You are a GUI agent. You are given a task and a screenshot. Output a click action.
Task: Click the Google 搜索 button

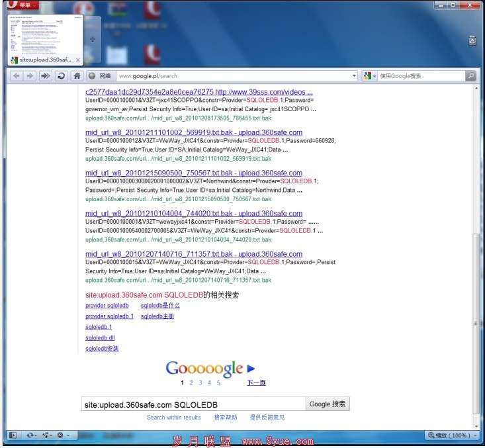point(328,404)
